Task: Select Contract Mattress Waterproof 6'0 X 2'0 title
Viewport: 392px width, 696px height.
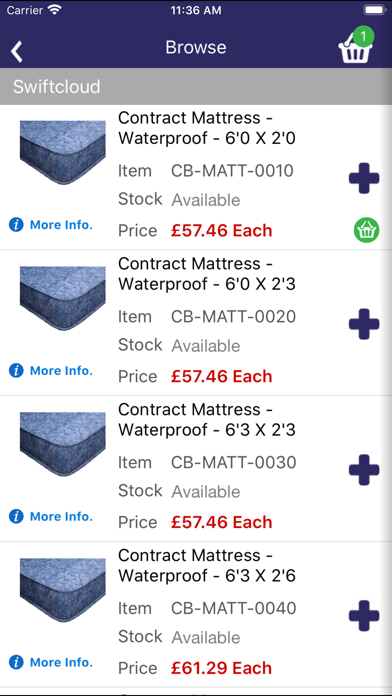Action: pyautogui.click(x=207, y=128)
